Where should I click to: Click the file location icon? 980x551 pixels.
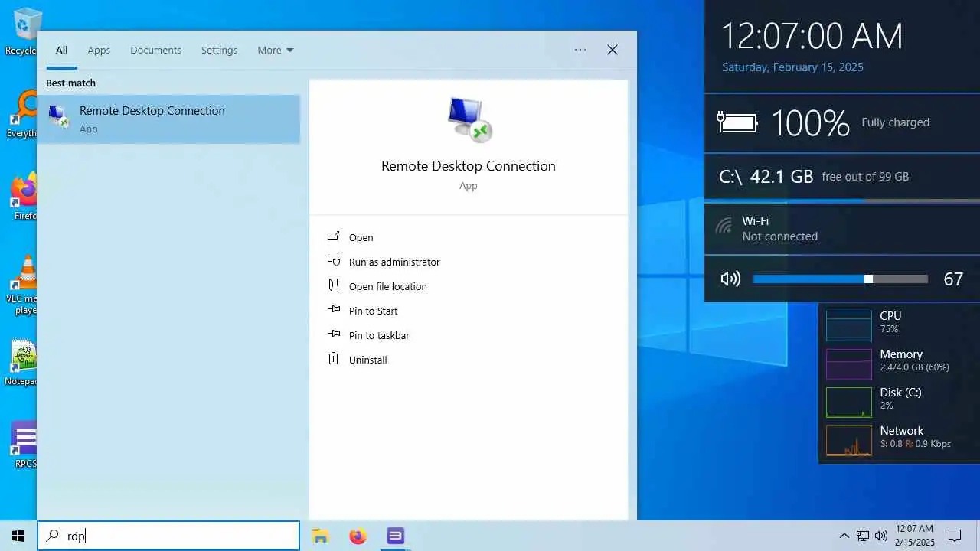(333, 285)
